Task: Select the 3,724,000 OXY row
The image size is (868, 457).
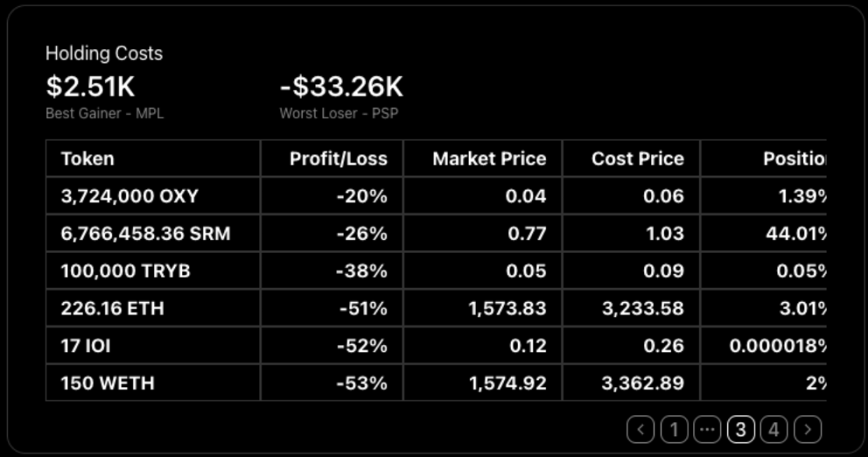Action: (129, 196)
